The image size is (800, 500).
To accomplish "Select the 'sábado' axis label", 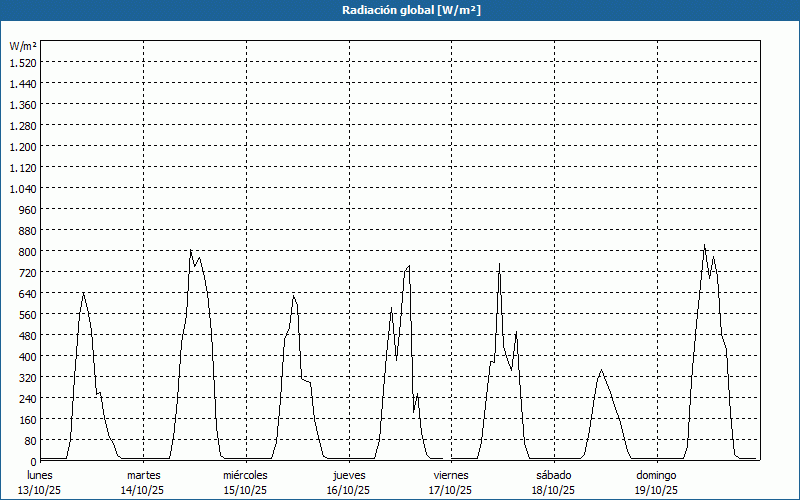I will [x=553, y=475].
